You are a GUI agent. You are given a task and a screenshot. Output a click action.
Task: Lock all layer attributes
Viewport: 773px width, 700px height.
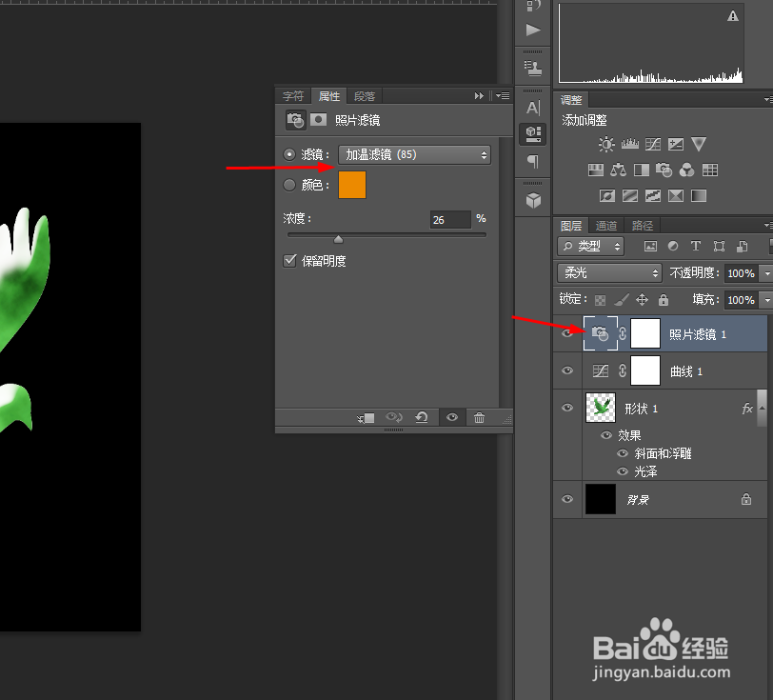[x=664, y=299]
